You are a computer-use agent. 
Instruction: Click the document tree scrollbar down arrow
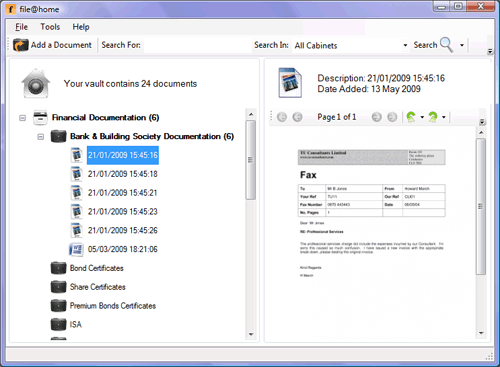251,334
